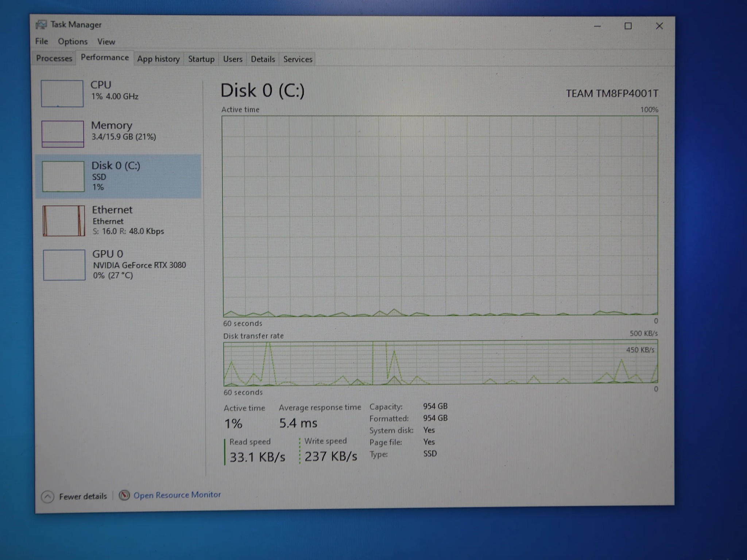The image size is (747, 560).
Task: Click the Average response time 5.4 ms value
Action: (x=298, y=423)
